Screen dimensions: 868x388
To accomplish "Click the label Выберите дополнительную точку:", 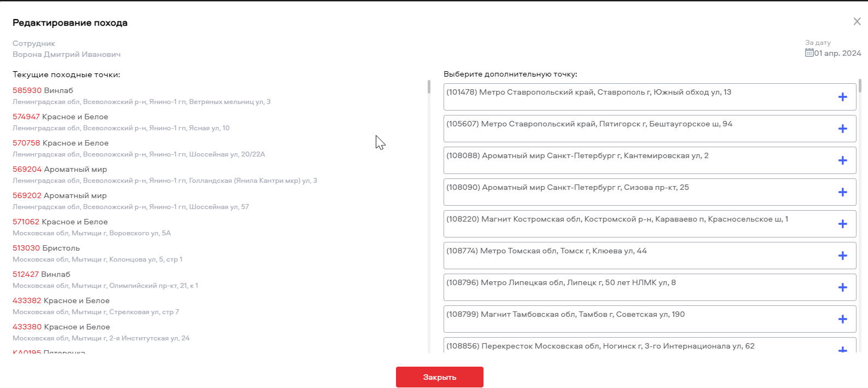I will click(510, 74).
